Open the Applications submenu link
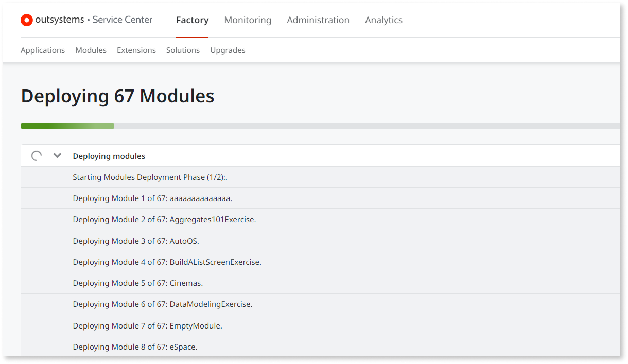628x364 pixels. [43, 50]
